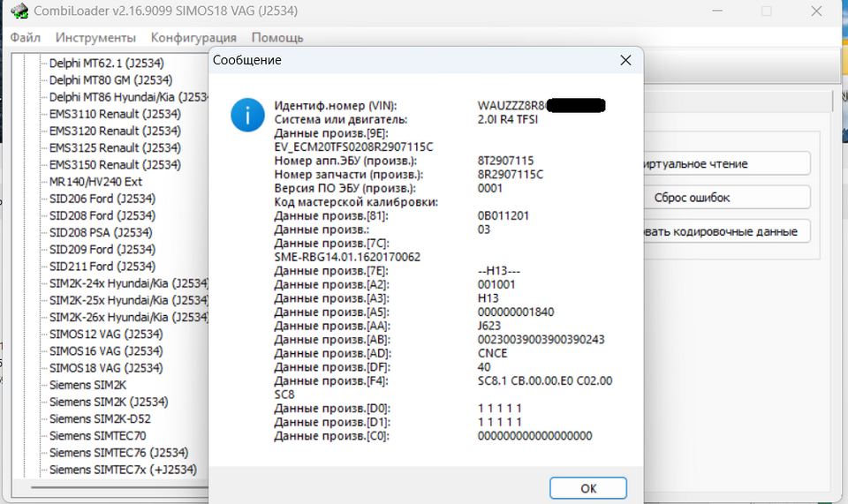Select SIMOS16 VAG (J2534)

click(x=106, y=351)
